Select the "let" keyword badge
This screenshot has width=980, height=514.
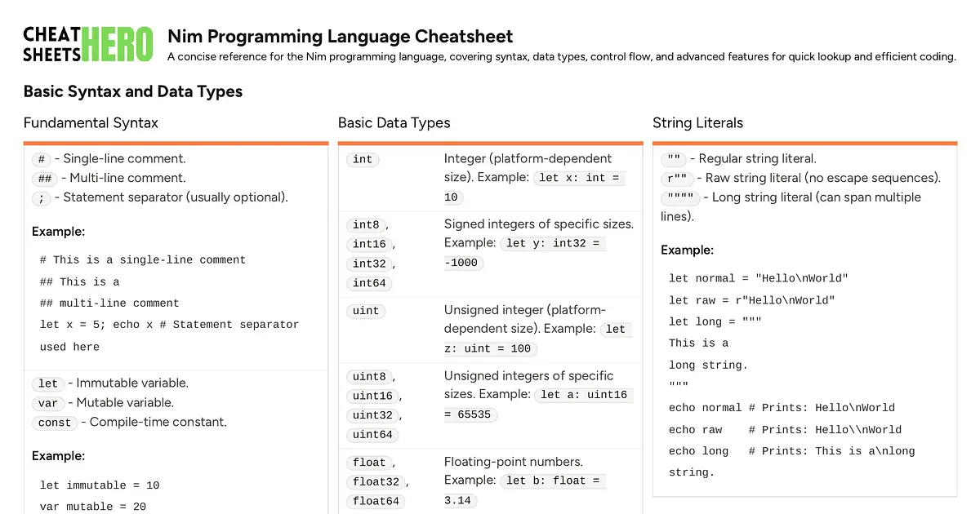pos(47,383)
